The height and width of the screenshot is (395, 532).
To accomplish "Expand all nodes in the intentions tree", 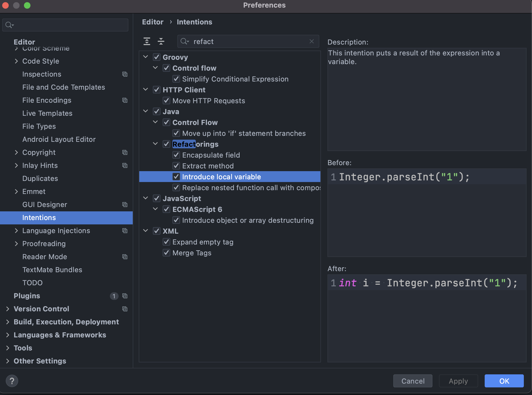I will 146,41.
